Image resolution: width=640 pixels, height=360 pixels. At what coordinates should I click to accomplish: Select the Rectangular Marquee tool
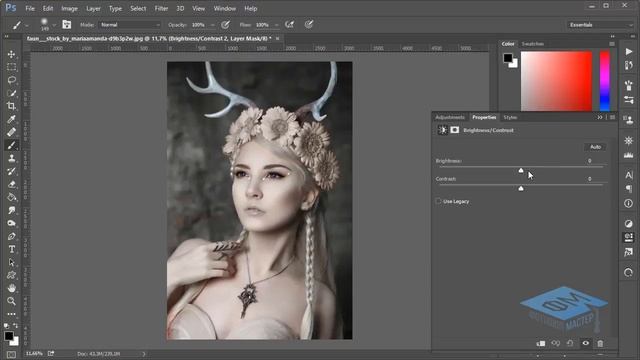point(11,67)
